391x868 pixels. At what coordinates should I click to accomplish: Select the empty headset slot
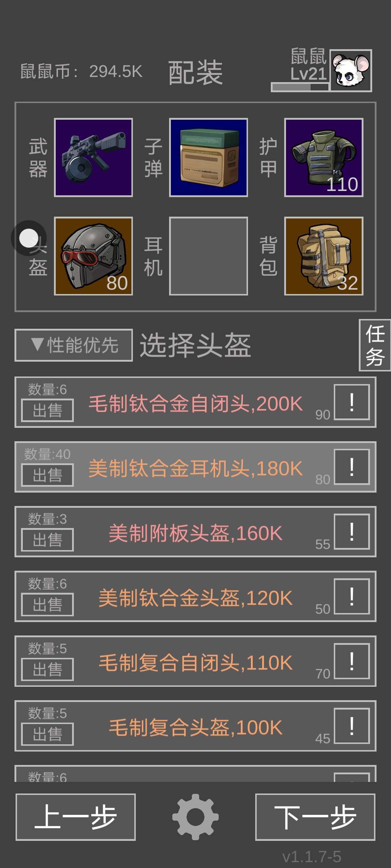[209, 256]
